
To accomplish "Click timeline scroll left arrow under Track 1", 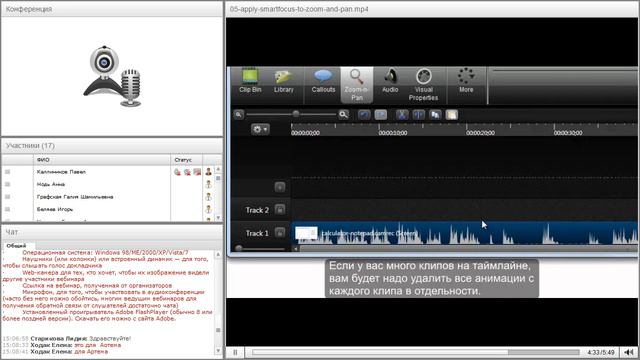I will click(296, 248).
